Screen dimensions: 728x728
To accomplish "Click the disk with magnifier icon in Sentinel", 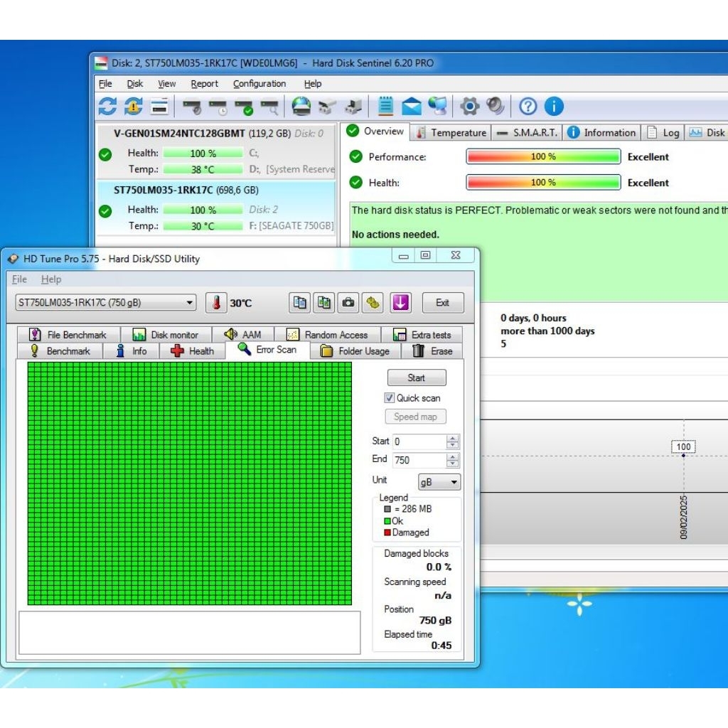I will tap(269, 107).
